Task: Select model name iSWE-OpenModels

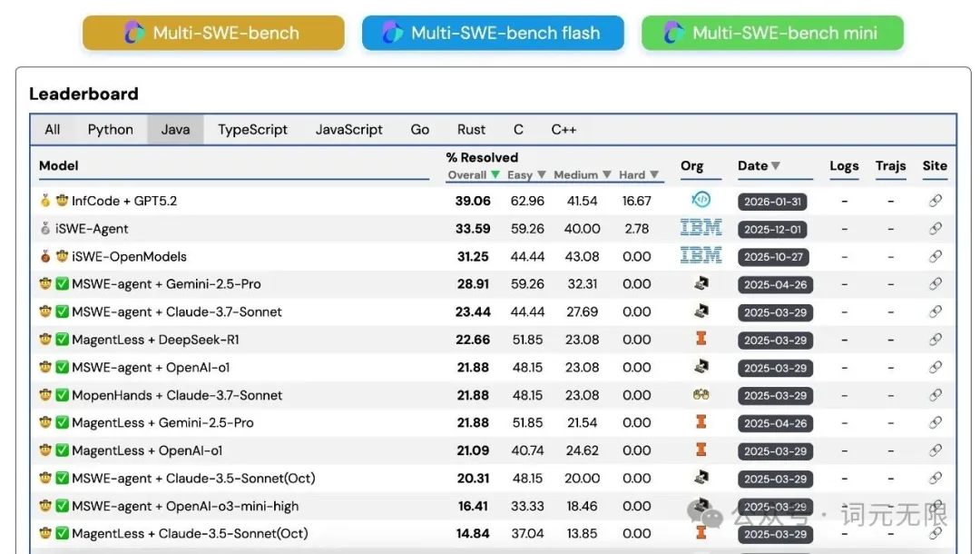Action: [x=130, y=256]
